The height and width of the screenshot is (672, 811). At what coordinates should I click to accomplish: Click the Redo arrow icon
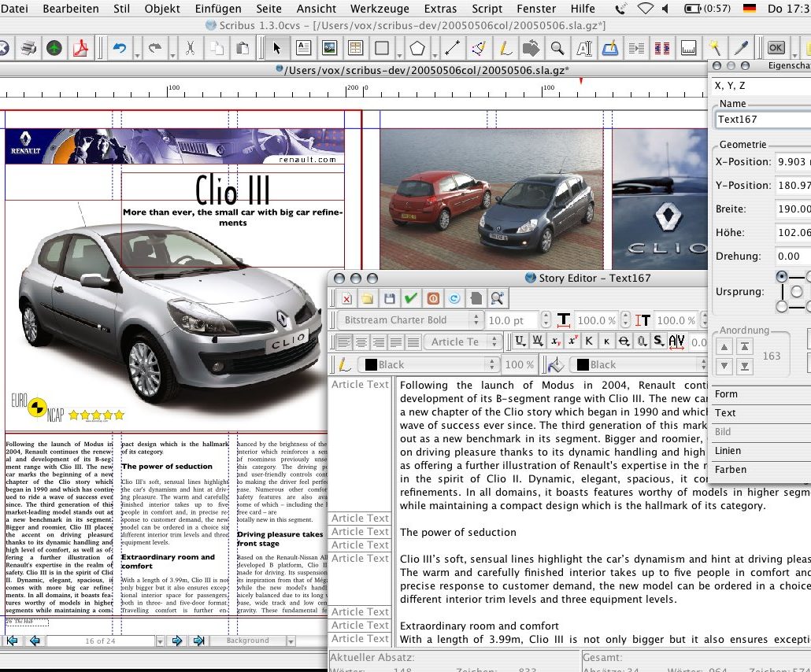155,48
